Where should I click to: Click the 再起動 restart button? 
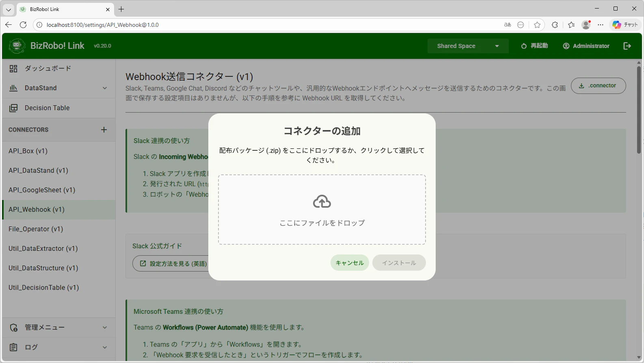pyautogui.click(x=535, y=46)
